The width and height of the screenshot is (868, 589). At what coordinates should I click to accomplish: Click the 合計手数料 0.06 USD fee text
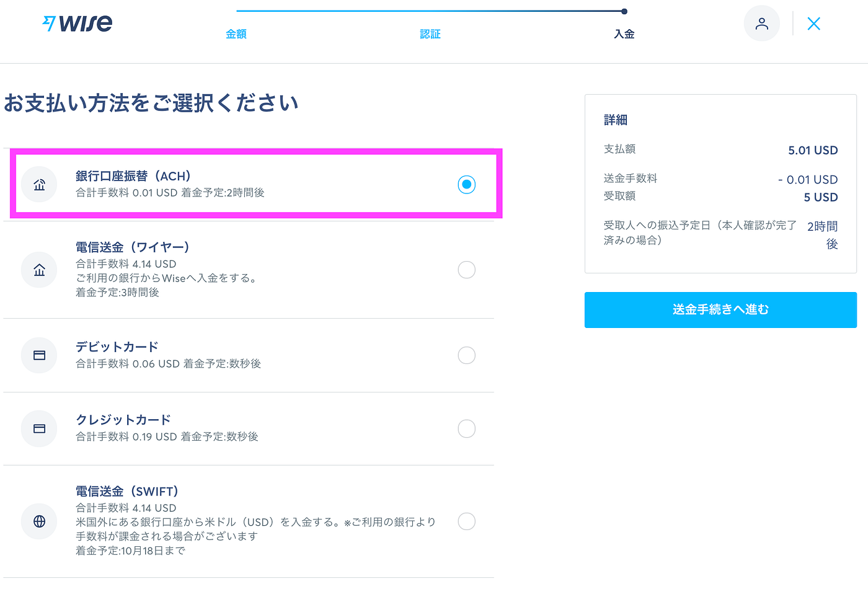point(128,364)
